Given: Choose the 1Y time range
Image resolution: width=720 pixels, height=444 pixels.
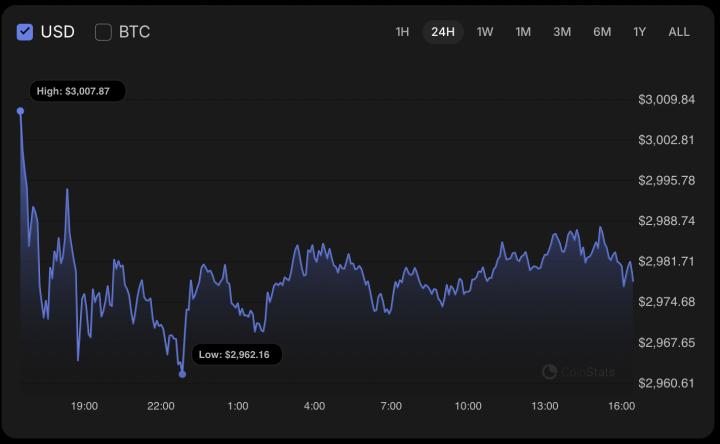Looking at the screenshot, I should [639, 32].
